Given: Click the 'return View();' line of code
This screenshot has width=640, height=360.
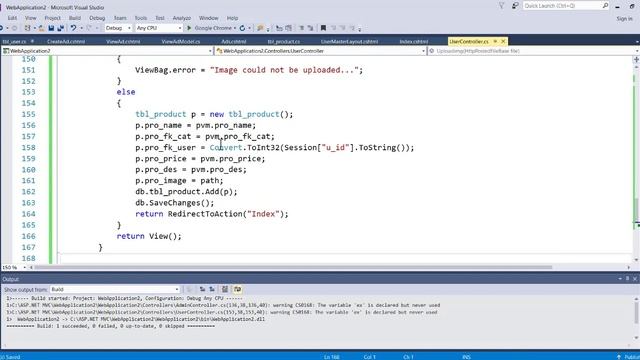Looking at the screenshot, I should (x=149, y=236).
